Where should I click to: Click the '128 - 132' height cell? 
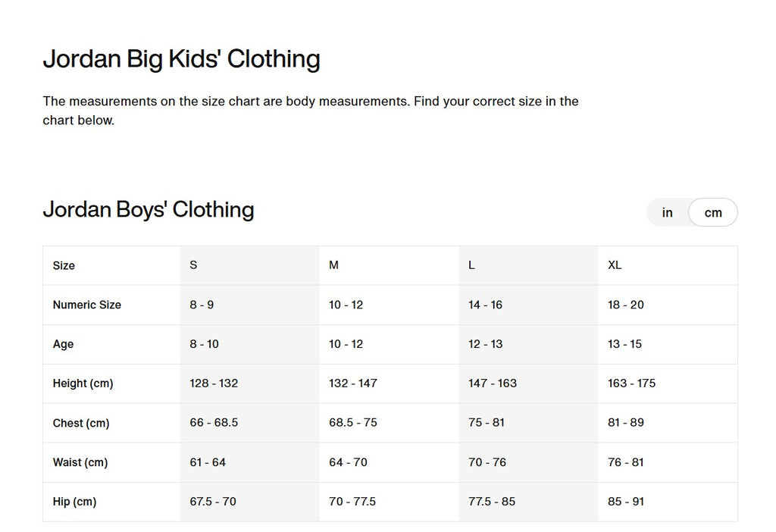point(214,383)
